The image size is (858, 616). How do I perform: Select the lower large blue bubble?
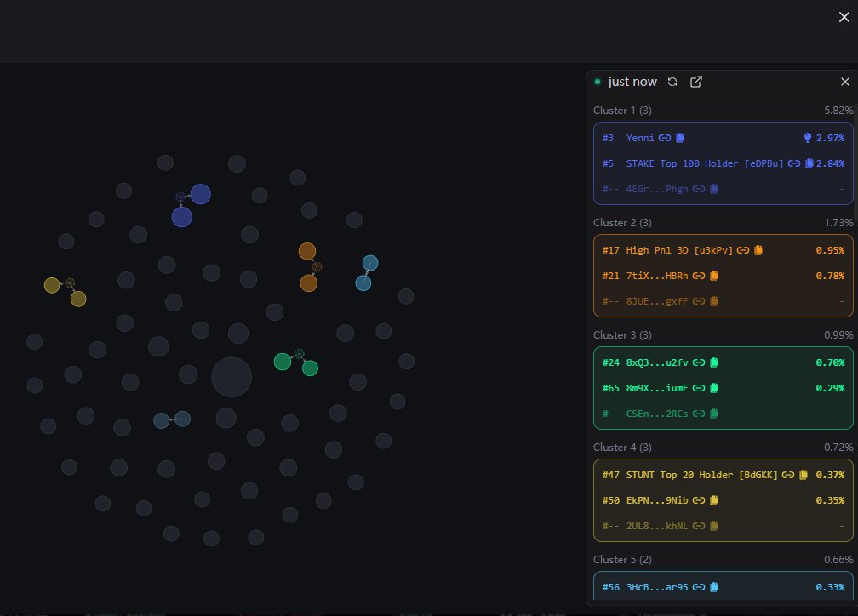[181, 217]
